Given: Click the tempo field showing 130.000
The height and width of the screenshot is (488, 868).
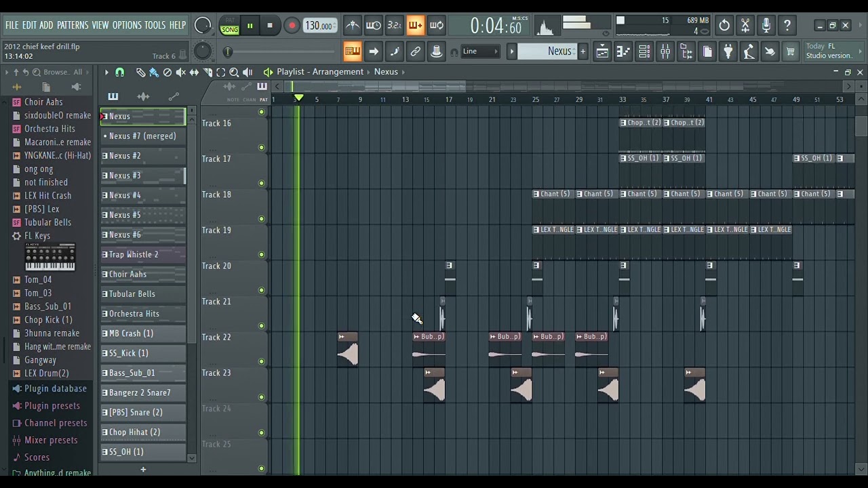Looking at the screenshot, I should (x=319, y=26).
